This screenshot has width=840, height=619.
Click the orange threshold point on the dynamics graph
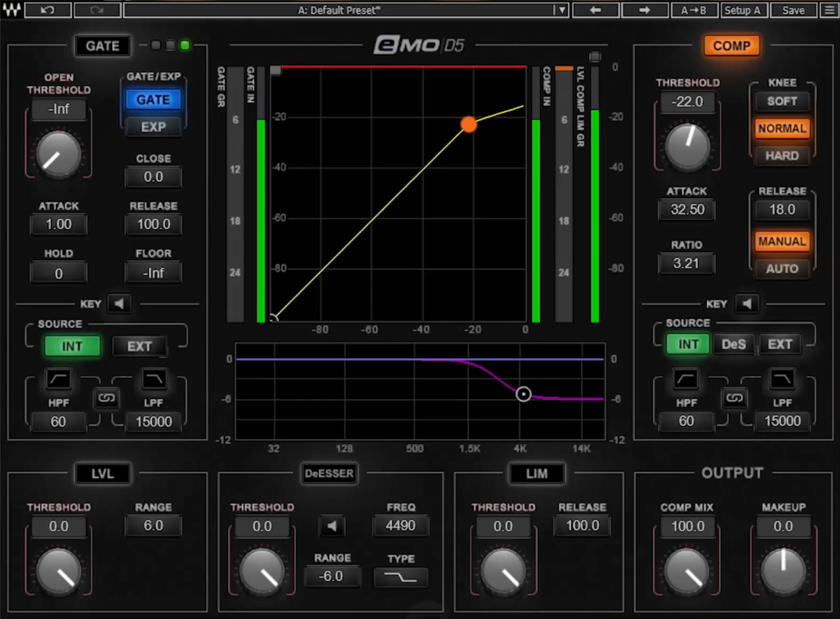pyautogui.click(x=469, y=124)
